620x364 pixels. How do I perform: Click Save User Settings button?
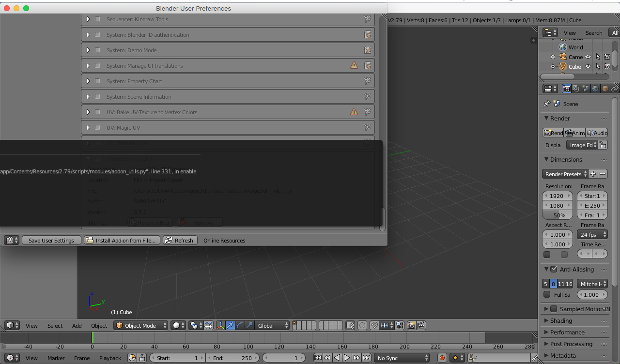tap(51, 240)
